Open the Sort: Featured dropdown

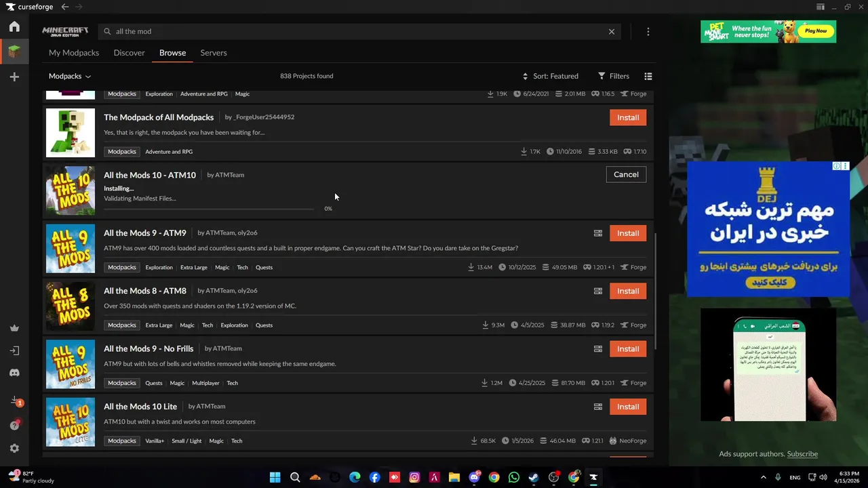point(551,76)
